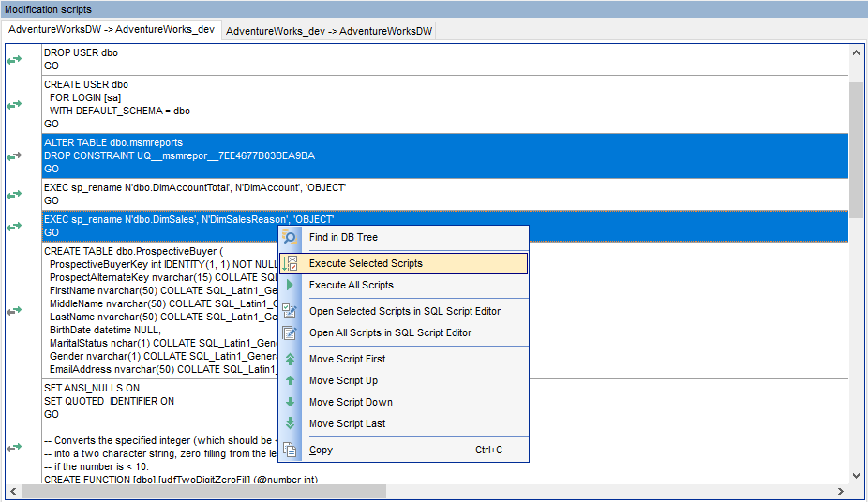The height and width of the screenshot is (502, 868).
Task: Click the Move Script Last double-arrow icon
Action: click(291, 423)
